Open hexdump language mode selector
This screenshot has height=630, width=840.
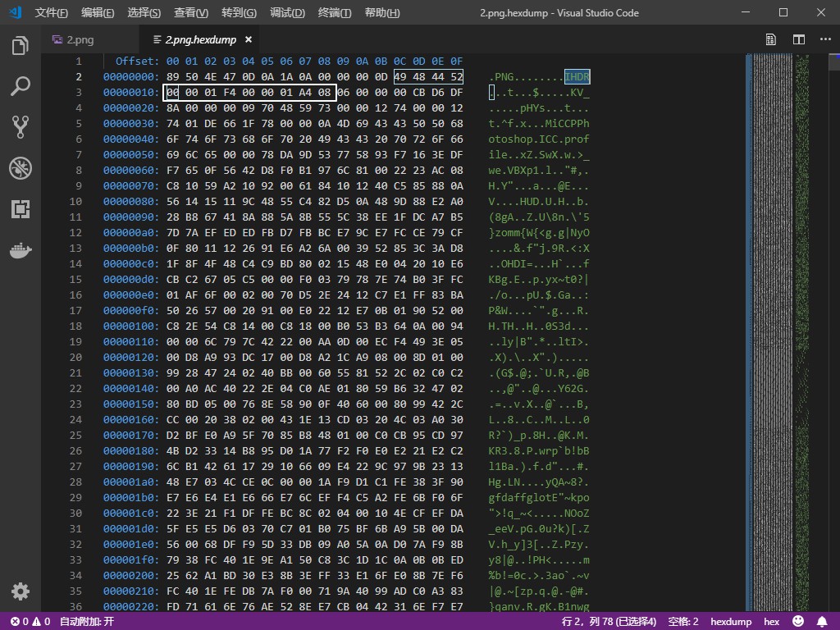pos(731,622)
